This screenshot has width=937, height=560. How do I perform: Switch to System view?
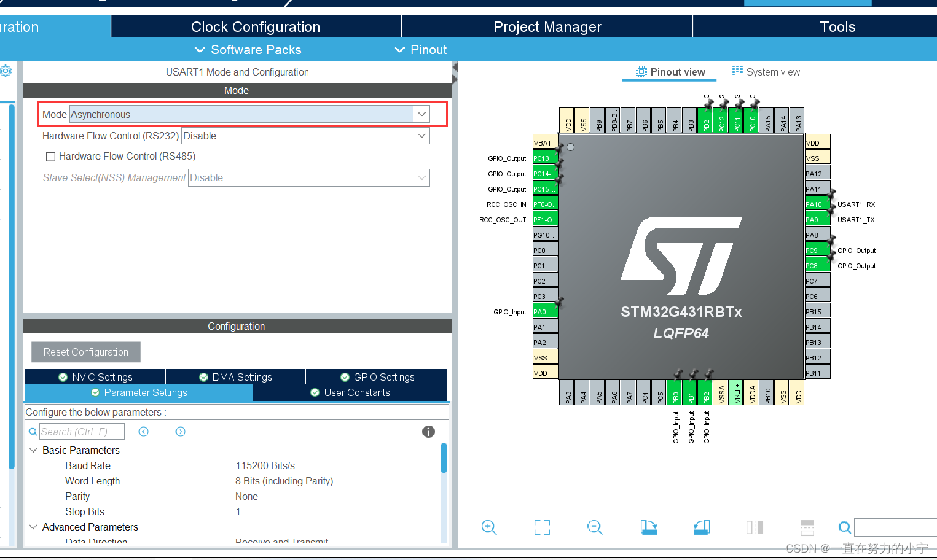[x=766, y=72]
